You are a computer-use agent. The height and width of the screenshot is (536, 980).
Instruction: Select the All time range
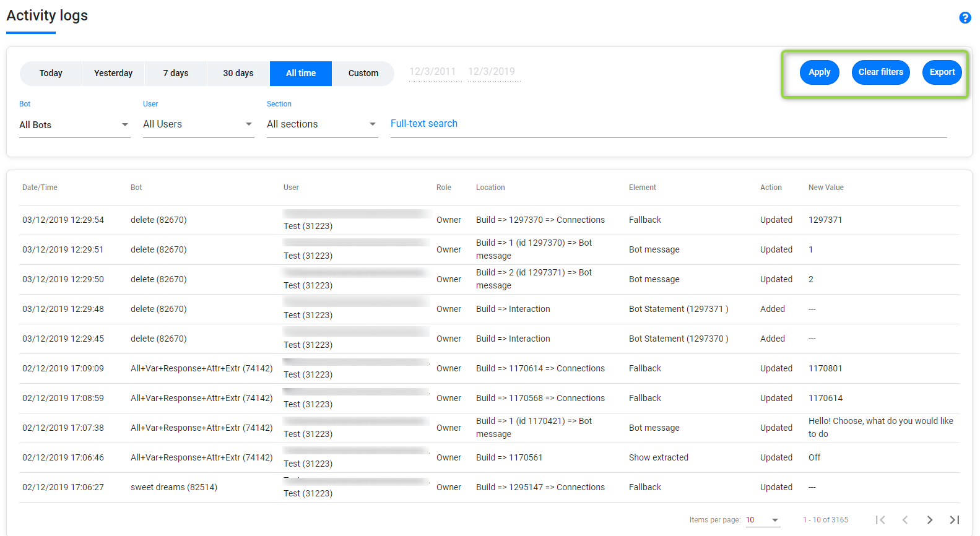point(301,73)
